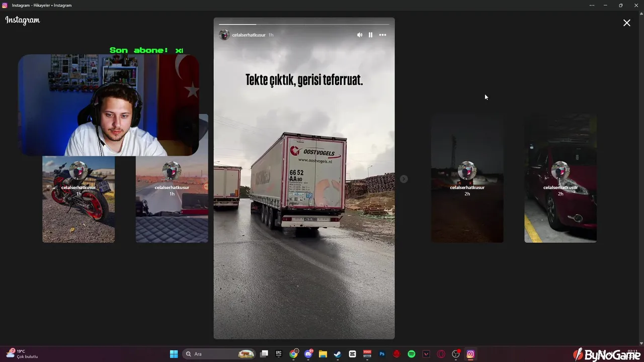Open OBS Studio from the taskbar
This screenshot has height=362, width=644.
point(456,354)
